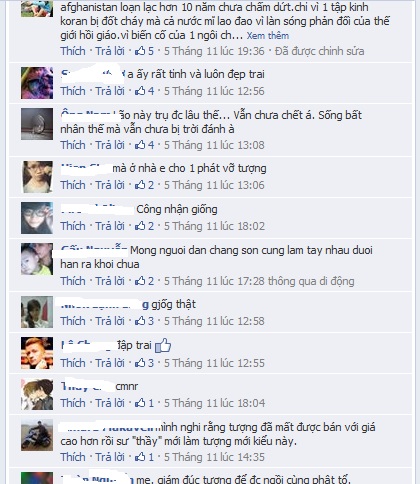Open avatar of girl with glasses at 13:06 comment
Viewport: 420px width, 484px height.
[37, 177]
